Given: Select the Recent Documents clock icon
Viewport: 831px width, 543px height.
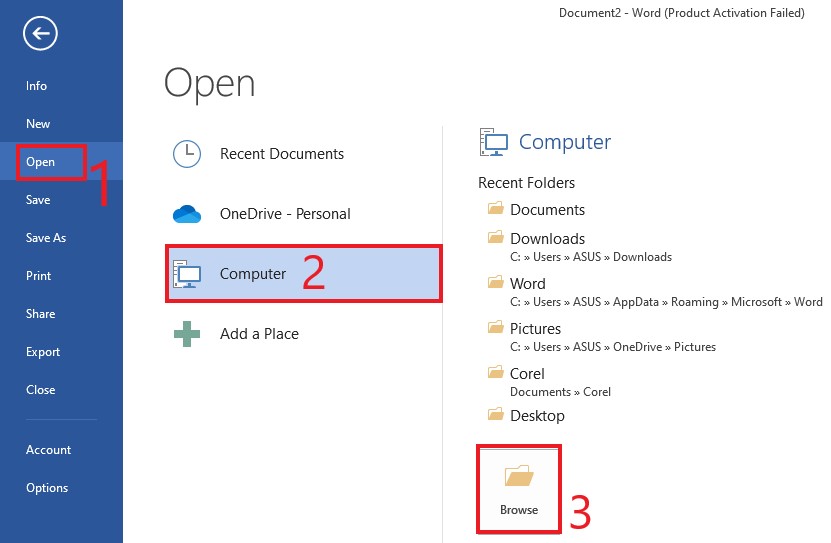Looking at the screenshot, I should click(x=187, y=154).
